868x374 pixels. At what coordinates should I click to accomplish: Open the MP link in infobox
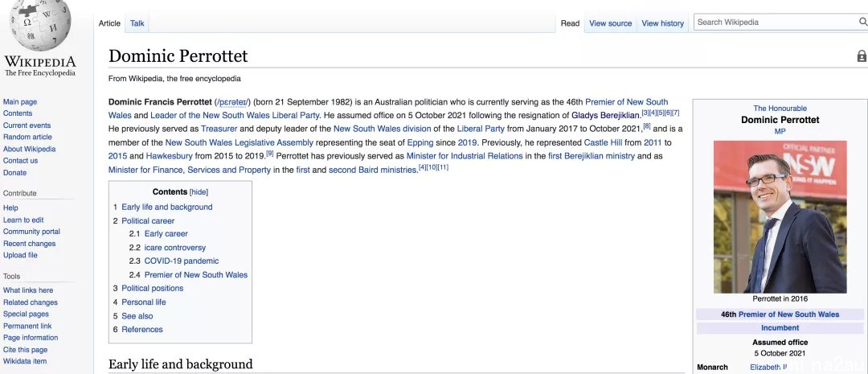[x=780, y=132]
